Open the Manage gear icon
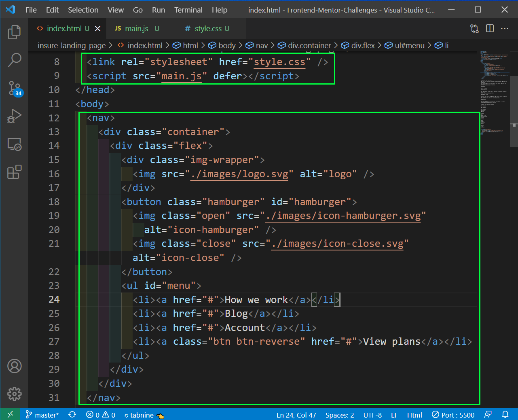The width and height of the screenshot is (518, 420). pos(14,394)
